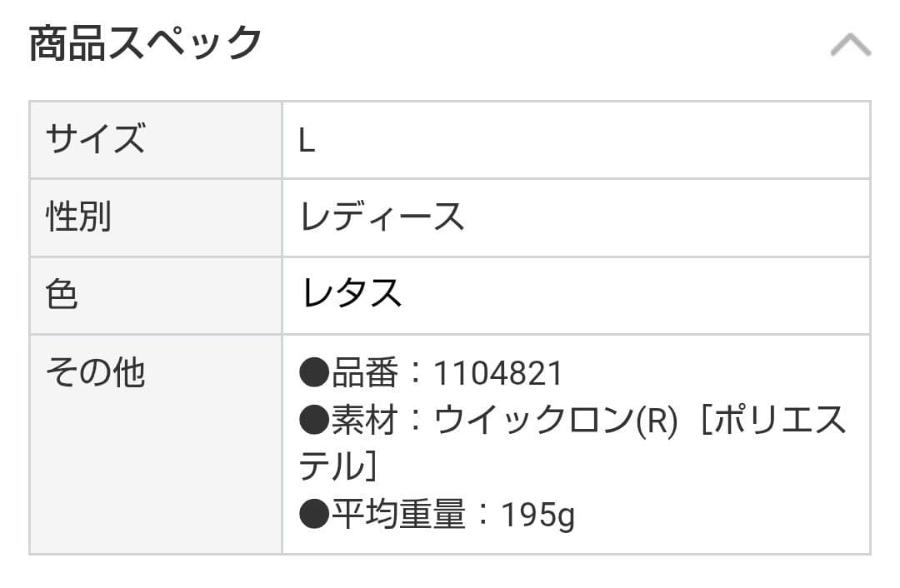Collapse the 商品スペック section with the chevron

851,45
